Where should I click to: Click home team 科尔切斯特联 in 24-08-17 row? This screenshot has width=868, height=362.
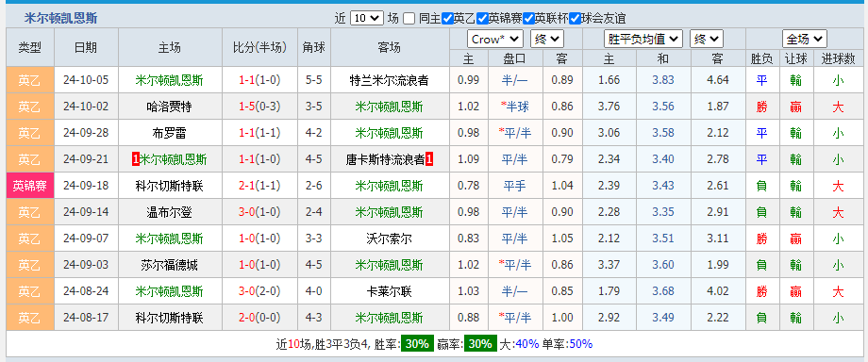[x=170, y=319]
